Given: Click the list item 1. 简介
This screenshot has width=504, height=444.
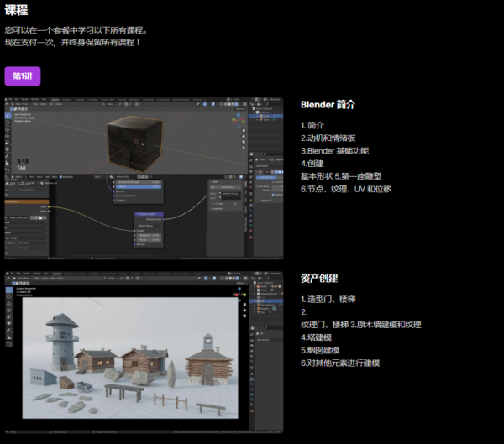Looking at the screenshot, I should point(312,125).
